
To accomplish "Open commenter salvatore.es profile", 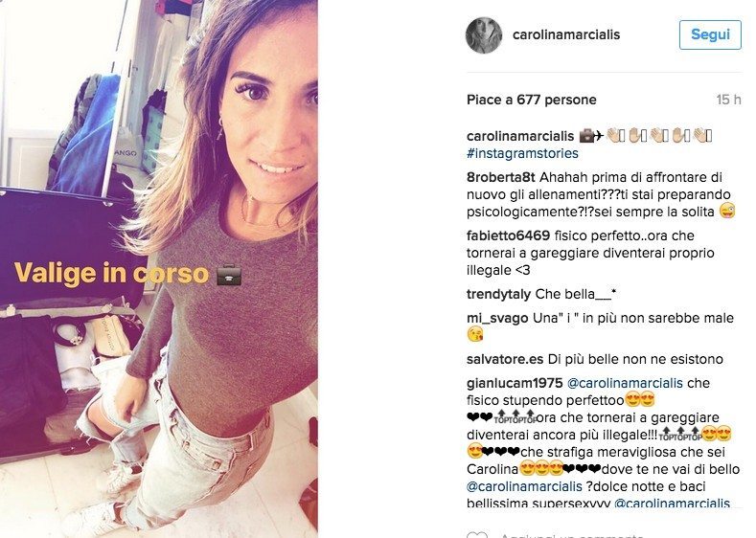I will (x=505, y=359).
